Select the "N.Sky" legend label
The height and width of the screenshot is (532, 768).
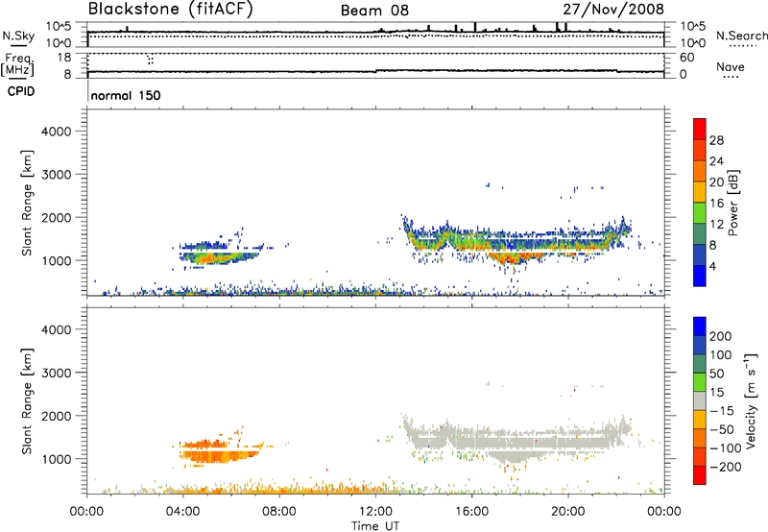tap(18, 36)
